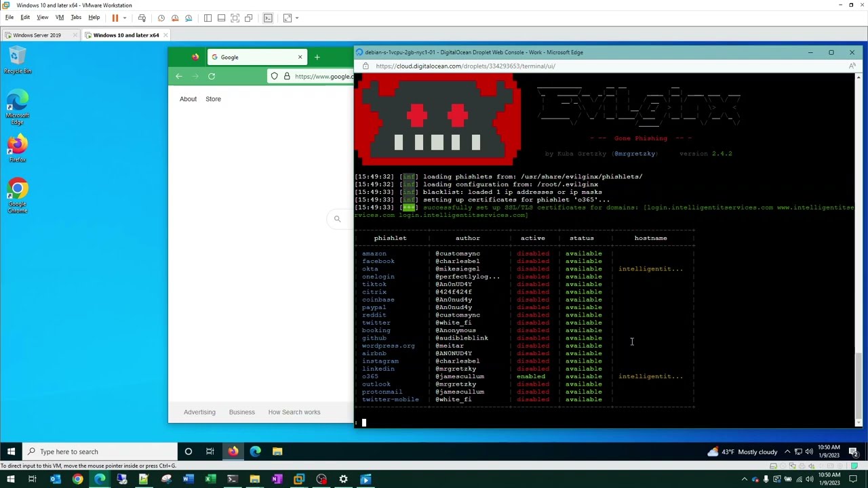This screenshot has width=868, height=488.
Task: Open Edge from the guest taskbar
Action: pyautogui.click(x=255, y=451)
